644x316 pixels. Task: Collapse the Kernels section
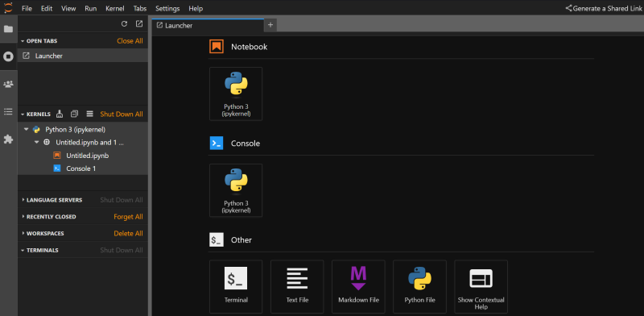[x=23, y=114]
